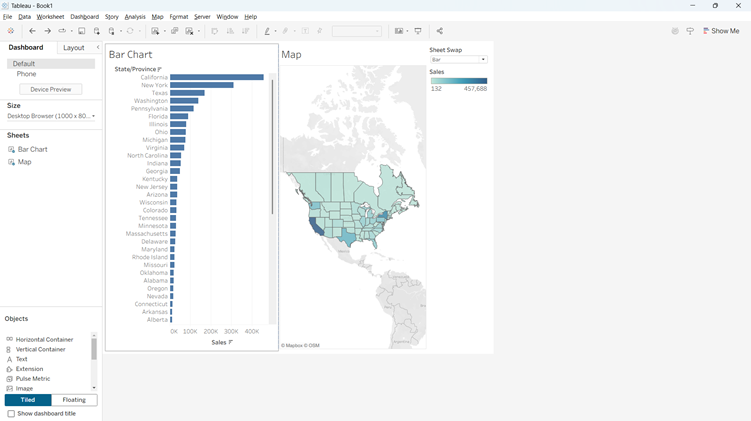The height and width of the screenshot is (421, 751).
Task: Select the Map sheet in Sheets list
Action: pyautogui.click(x=24, y=162)
